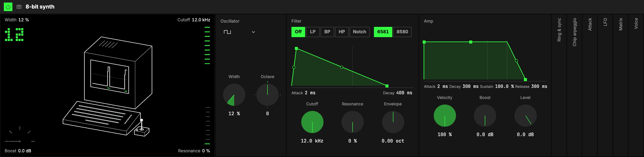Click the amp envelope start handle
The width and height of the screenshot is (644, 157).
tap(424, 42)
